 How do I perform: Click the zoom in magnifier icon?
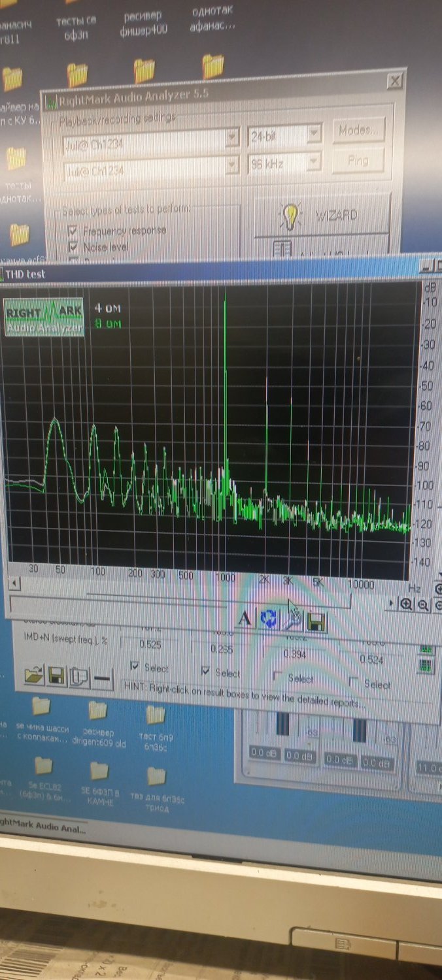(x=406, y=604)
